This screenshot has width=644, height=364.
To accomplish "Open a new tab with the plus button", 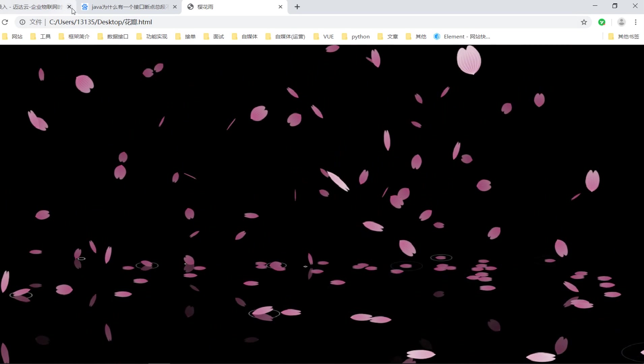I will tap(297, 7).
